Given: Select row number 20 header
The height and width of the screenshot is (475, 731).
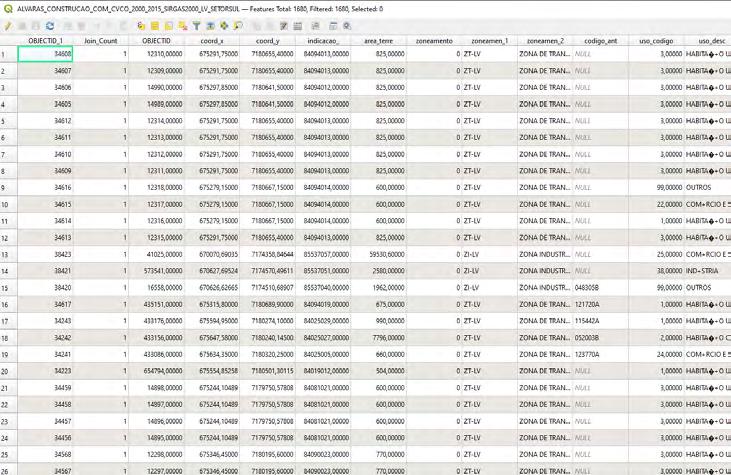Looking at the screenshot, I should point(8,372).
